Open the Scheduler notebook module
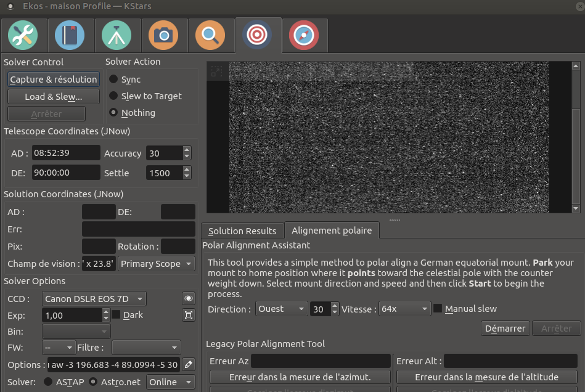 pos(70,35)
